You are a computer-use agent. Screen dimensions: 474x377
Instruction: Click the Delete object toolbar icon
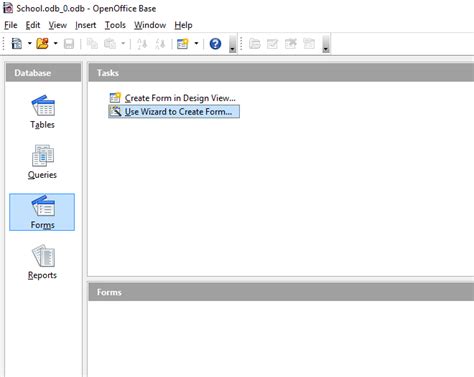291,44
